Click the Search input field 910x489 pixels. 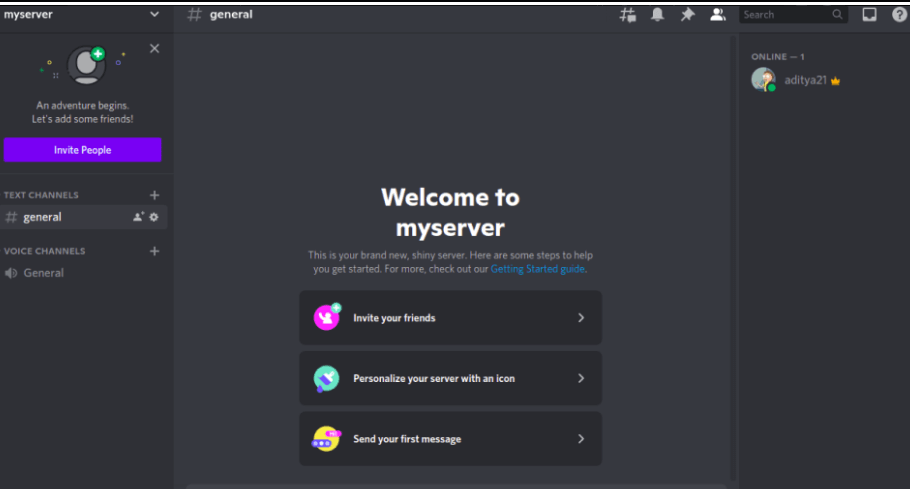click(793, 15)
